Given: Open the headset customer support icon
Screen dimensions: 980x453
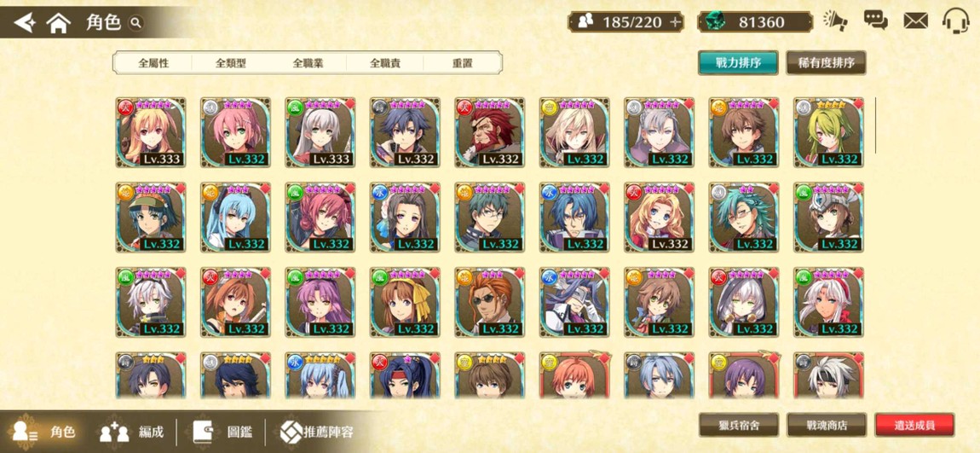Looking at the screenshot, I should [955, 20].
